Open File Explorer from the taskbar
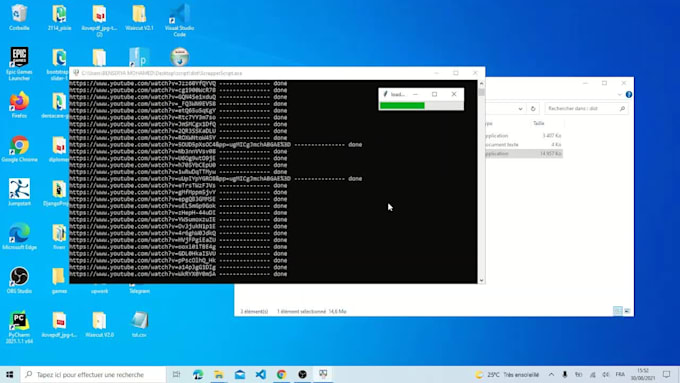 click(x=219, y=374)
